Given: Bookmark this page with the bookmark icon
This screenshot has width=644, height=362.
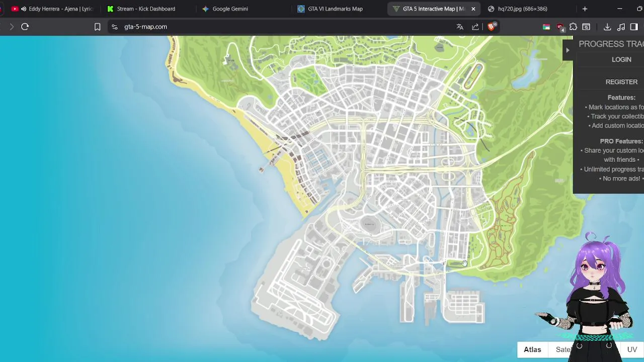Looking at the screenshot, I should [98, 27].
